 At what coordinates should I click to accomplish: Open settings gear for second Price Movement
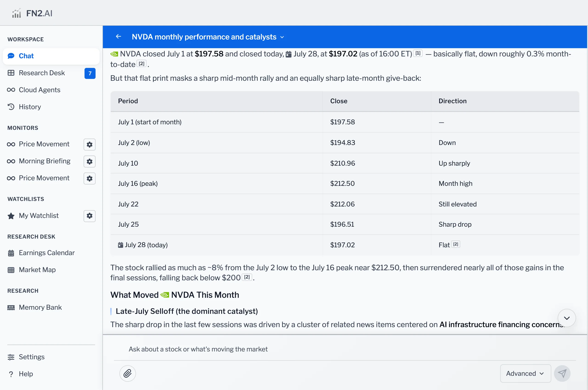click(x=90, y=178)
